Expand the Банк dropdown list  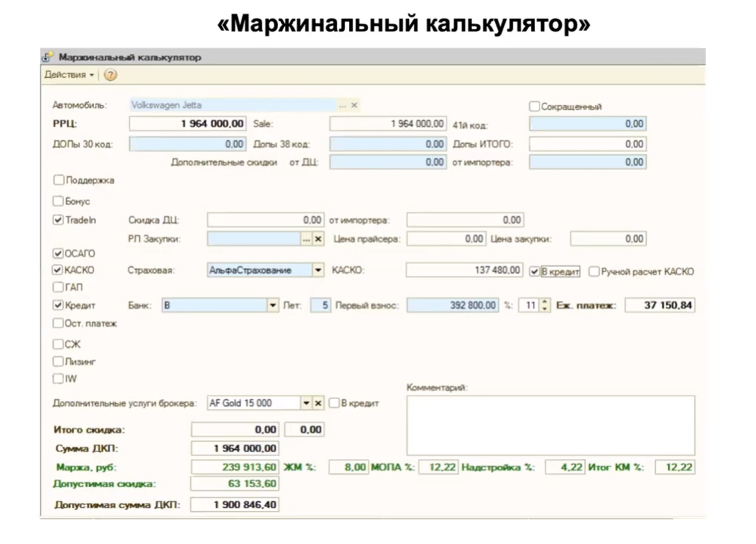coord(273,305)
